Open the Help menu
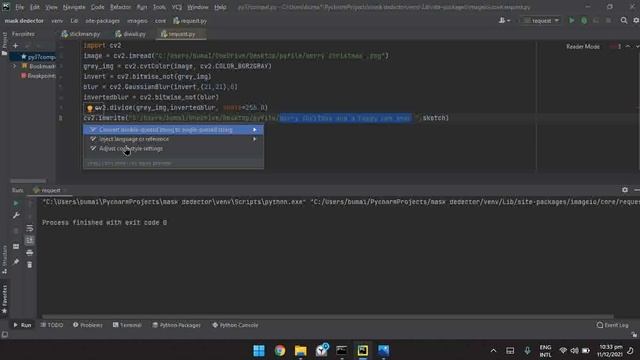The width and height of the screenshot is (640, 360). [x=220, y=7]
